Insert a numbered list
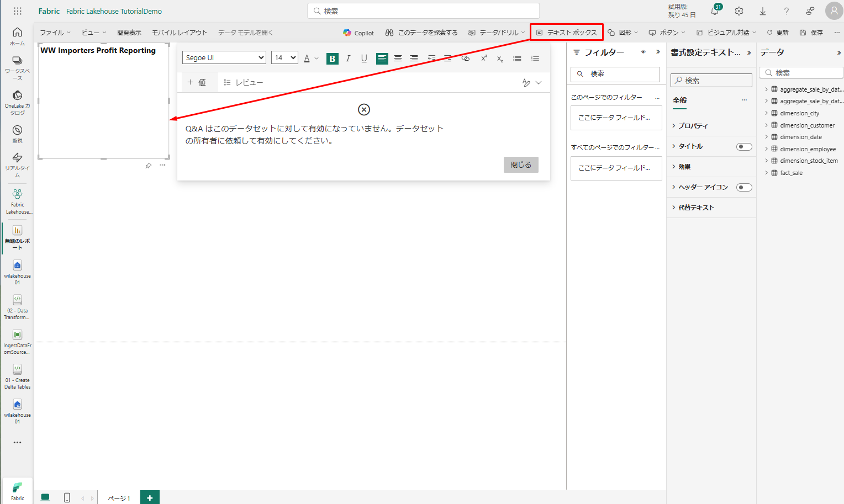The width and height of the screenshot is (844, 504). tap(535, 59)
